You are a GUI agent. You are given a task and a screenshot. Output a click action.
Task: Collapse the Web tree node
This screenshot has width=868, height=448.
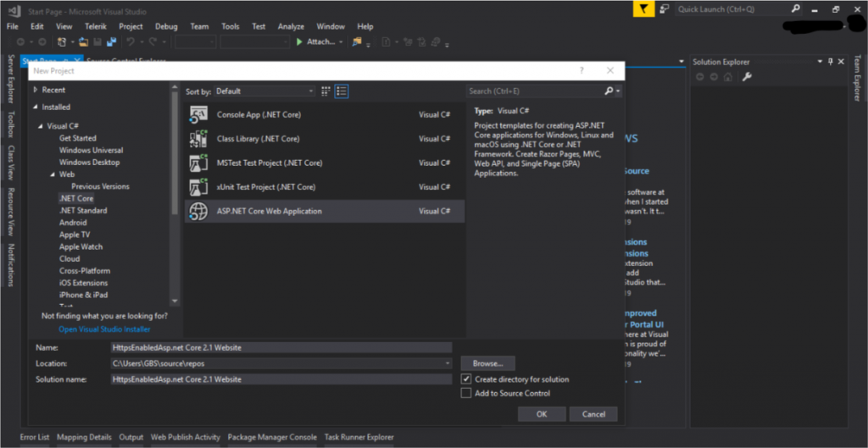[53, 174]
